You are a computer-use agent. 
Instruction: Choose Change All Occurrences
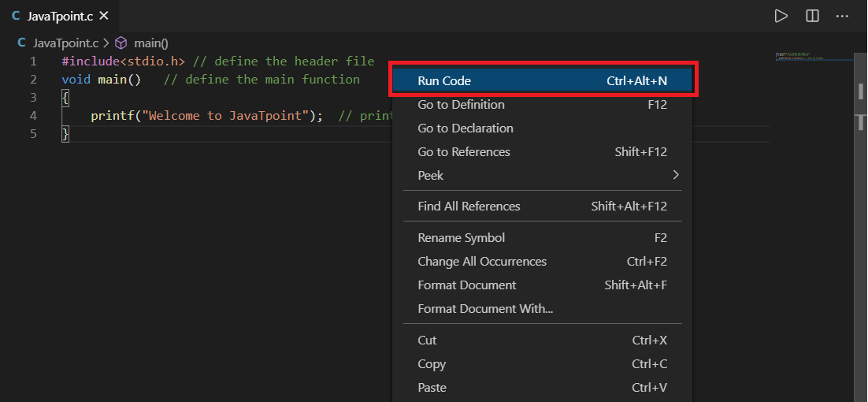click(542, 262)
